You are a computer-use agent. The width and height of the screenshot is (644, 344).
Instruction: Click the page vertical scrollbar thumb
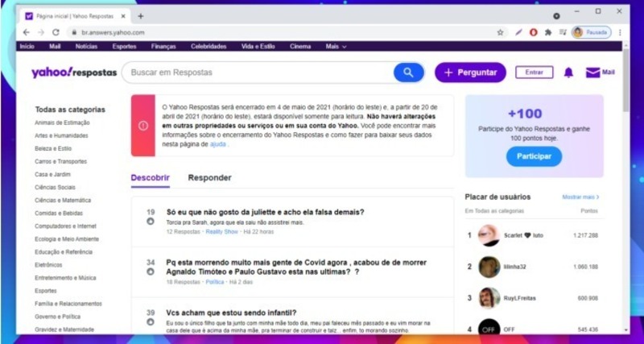click(625, 80)
